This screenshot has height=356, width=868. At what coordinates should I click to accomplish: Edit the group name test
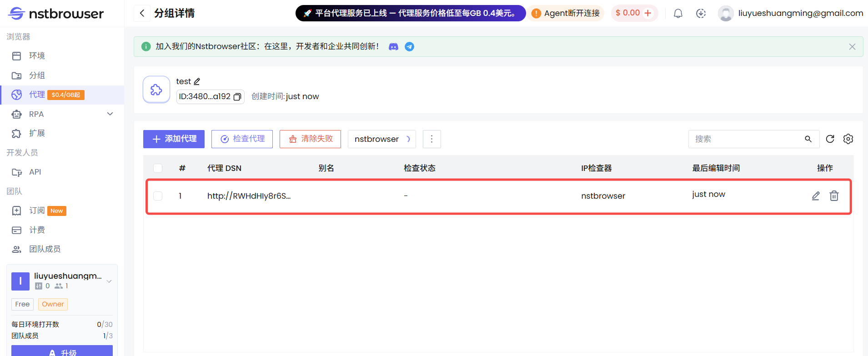[197, 81]
